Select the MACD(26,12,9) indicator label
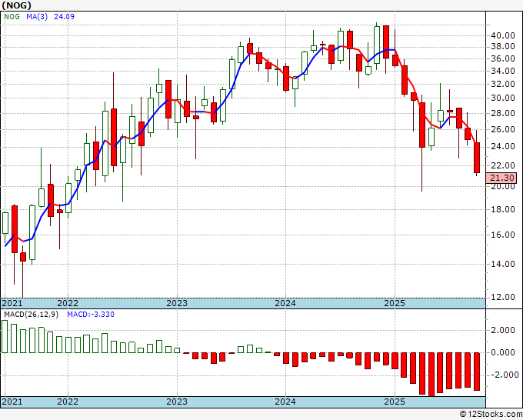Screen dimensions: 523x420 (31, 315)
